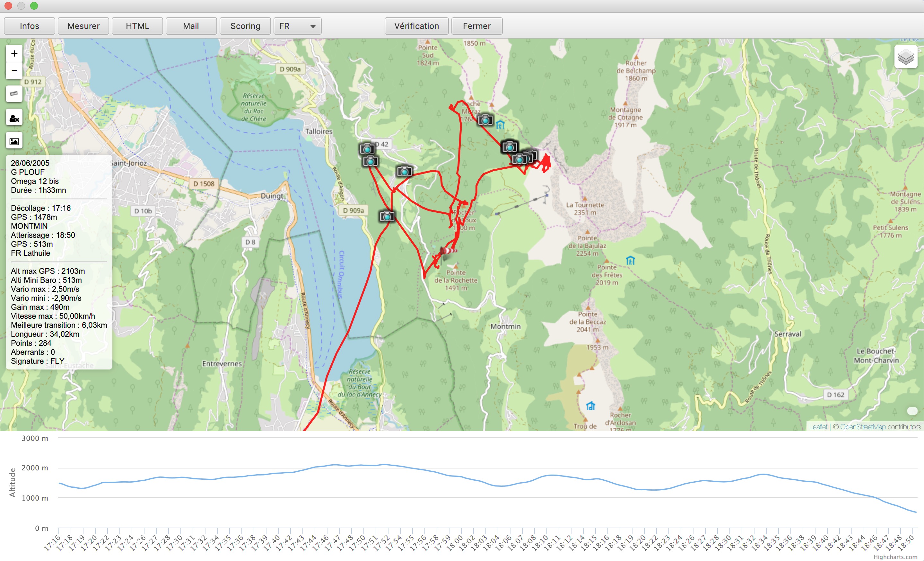
Task: Toggle photo markers with picture icon
Action: coord(14,141)
